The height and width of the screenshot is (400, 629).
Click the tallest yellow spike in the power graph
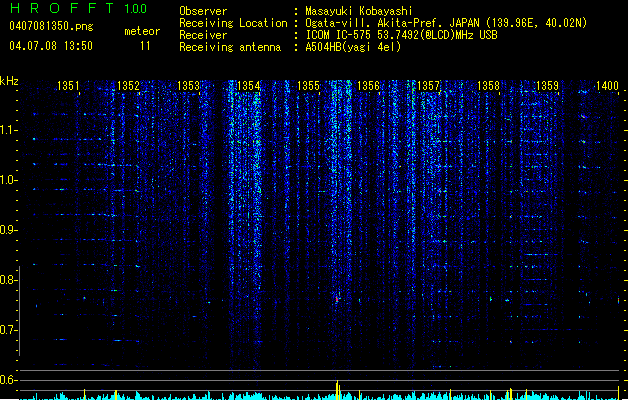(337, 390)
